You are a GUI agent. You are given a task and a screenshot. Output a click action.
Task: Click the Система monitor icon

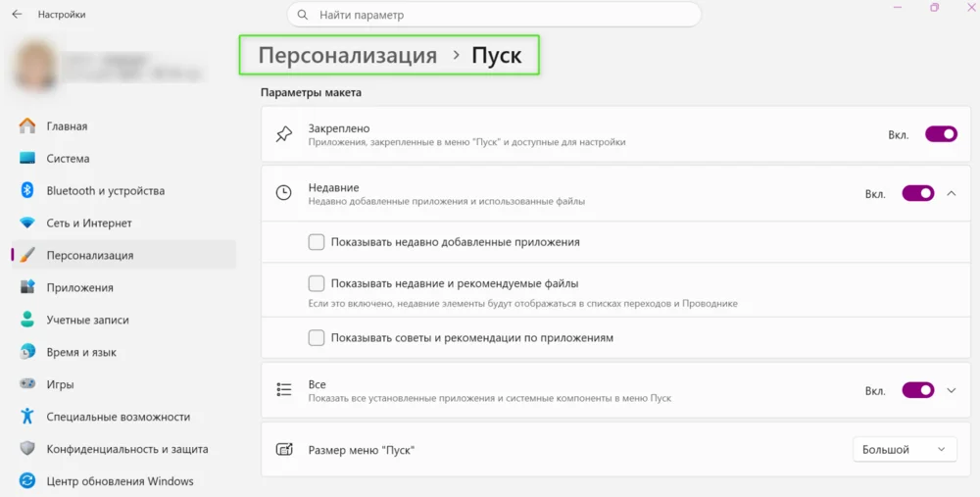[x=27, y=158]
